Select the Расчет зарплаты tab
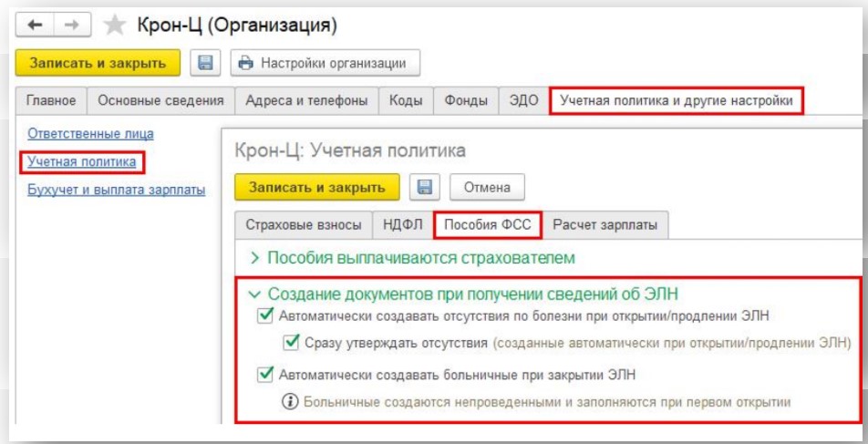Image resolution: width=868 pixels, height=444 pixels. pos(604,224)
